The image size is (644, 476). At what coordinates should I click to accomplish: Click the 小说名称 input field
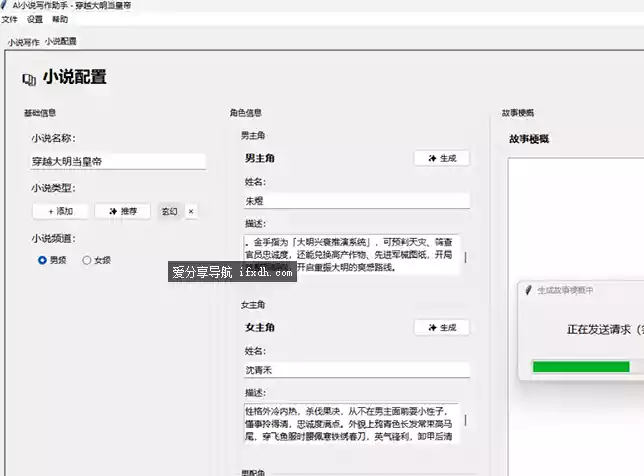118,161
